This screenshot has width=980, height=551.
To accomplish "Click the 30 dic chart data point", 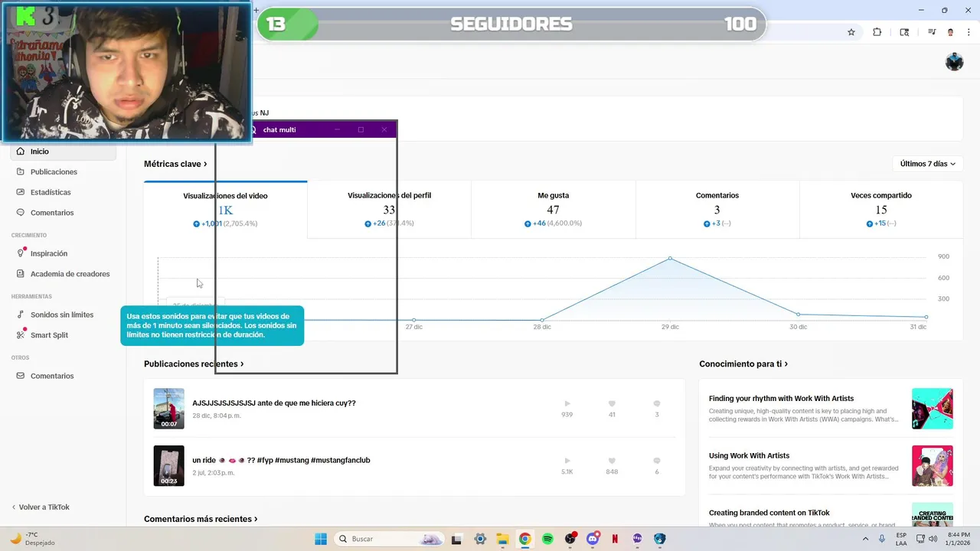I will (x=798, y=314).
